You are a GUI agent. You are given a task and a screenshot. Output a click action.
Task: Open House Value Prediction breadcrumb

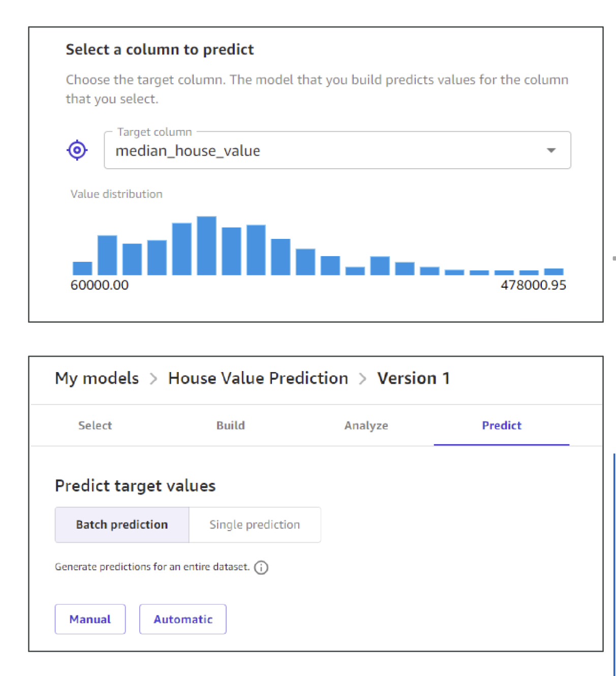click(x=258, y=378)
